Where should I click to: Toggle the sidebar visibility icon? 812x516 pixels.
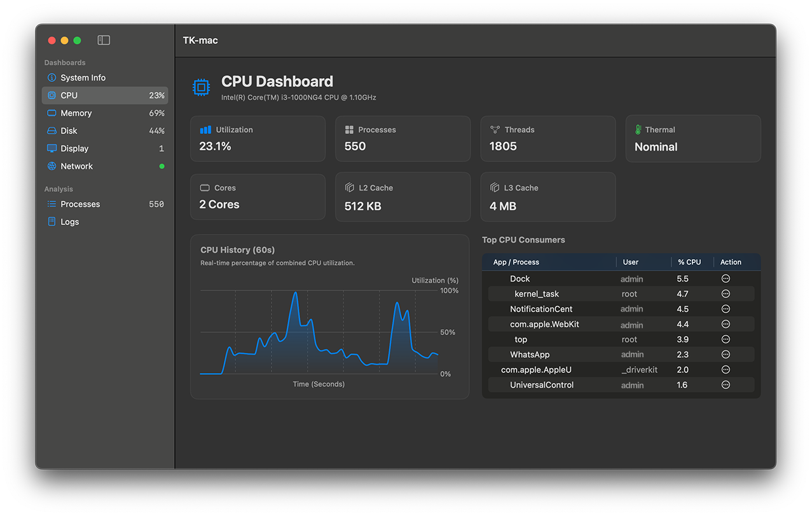(103, 39)
